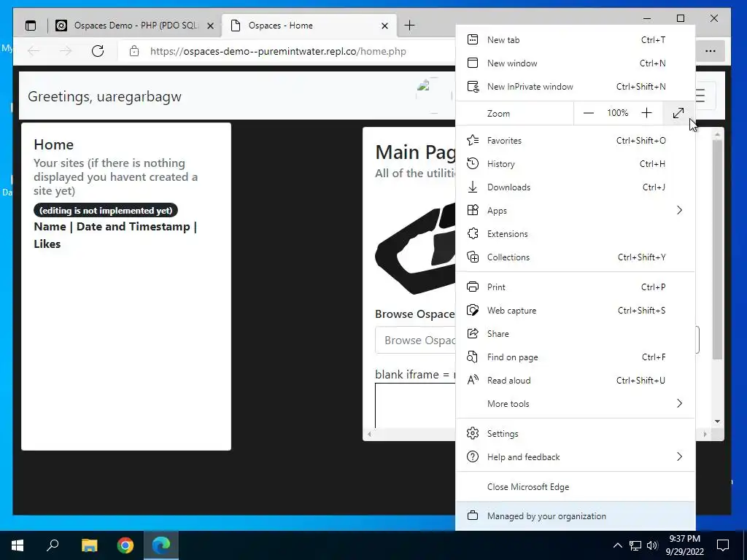747x560 pixels.
Task: Choose the Downloads menu entry text
Action: (508, 187)
